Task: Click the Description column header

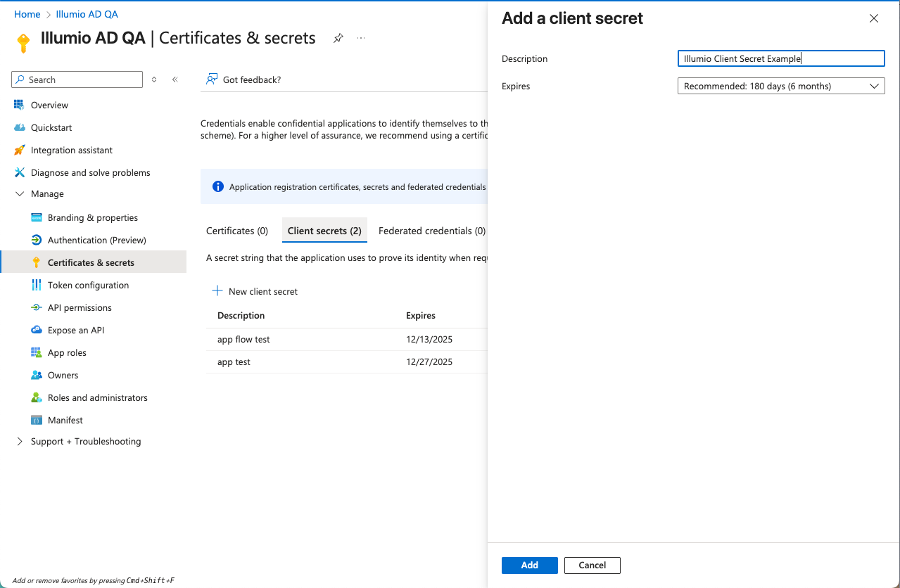Action: pyautogui.click(x=241, y=315)
